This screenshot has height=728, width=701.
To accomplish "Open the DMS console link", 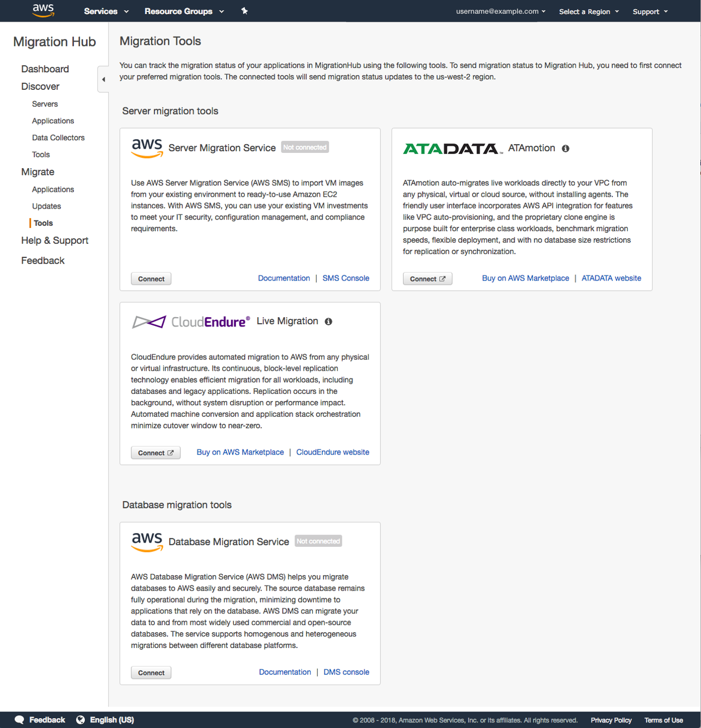I will click(346, 672).
